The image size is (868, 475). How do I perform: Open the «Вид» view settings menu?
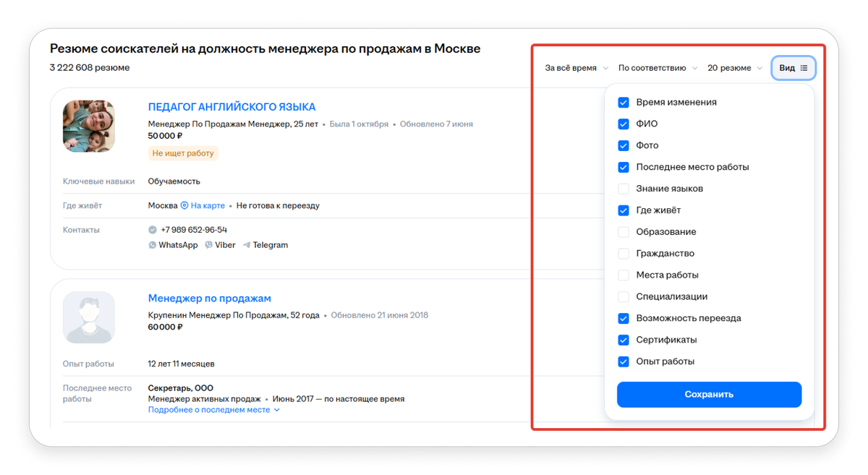click(x=793, y=67)
